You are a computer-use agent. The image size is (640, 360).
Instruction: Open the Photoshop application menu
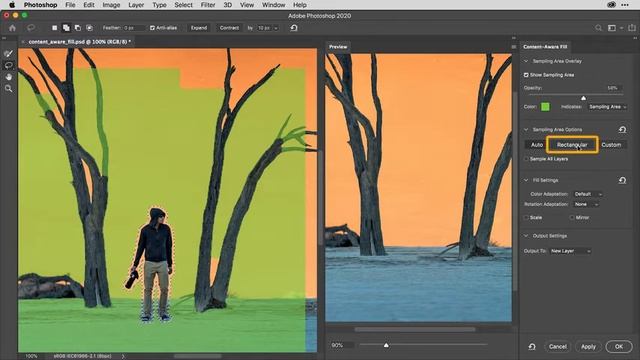point(40,5)
